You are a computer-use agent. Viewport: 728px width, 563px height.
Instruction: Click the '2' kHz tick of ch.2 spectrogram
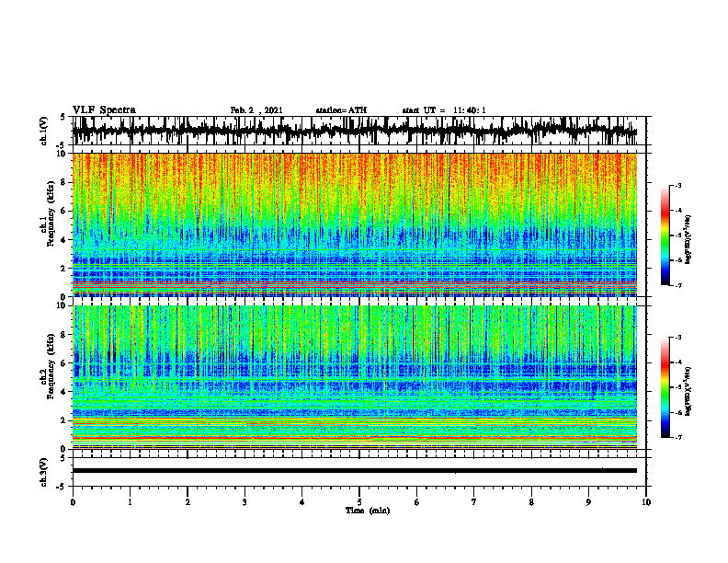[x=64, y=420]
